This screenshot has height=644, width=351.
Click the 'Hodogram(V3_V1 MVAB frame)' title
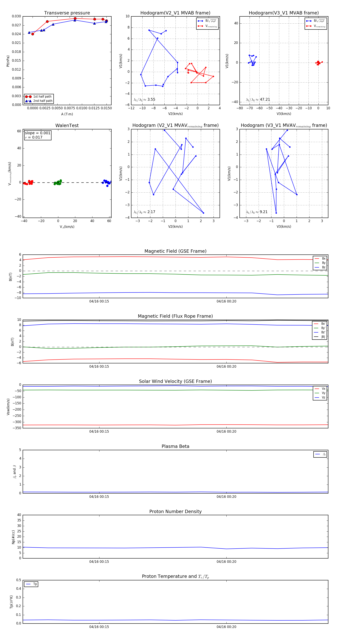coord(284,13)
